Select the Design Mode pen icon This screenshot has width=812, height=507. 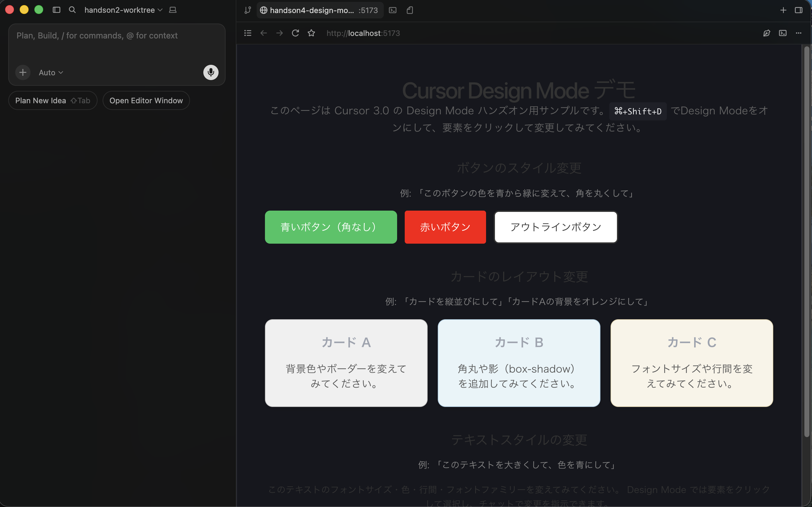click(767, 33)
